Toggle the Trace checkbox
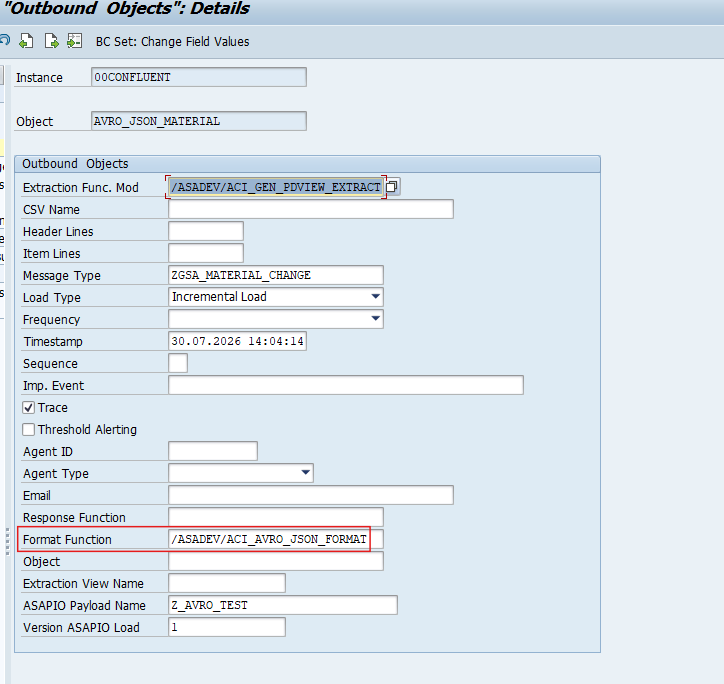Screen dimensions: 724x684 [x=29, y=407]
